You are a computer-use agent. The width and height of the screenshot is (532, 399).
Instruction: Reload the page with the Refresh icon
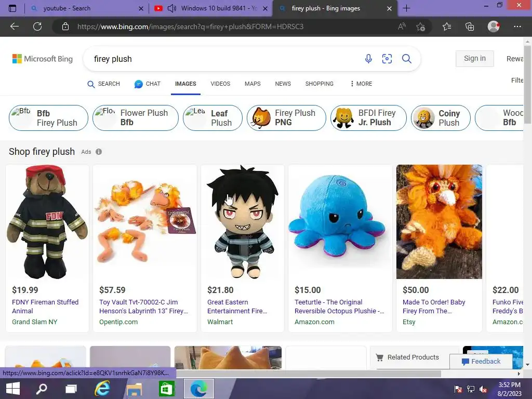tap(37, 26)
